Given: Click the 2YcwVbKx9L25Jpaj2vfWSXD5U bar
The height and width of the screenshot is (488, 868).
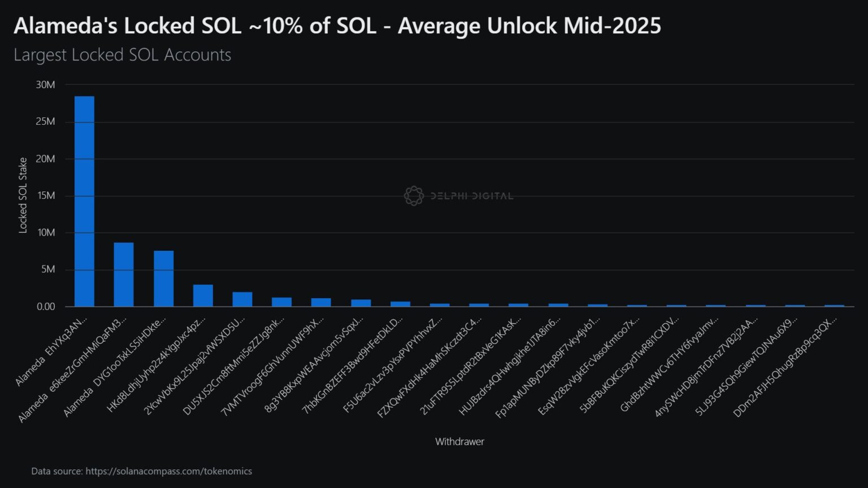Looking at the screenshot, I should point(242,299).
